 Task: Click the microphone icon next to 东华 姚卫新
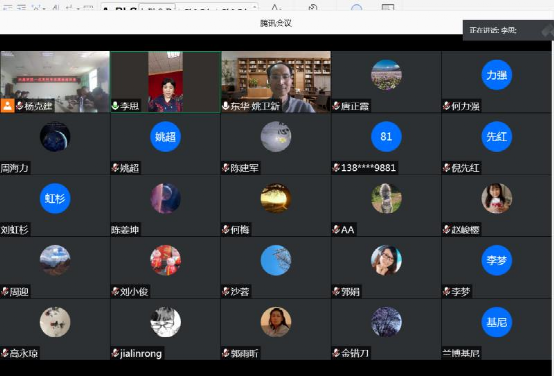tap(225, 106)
